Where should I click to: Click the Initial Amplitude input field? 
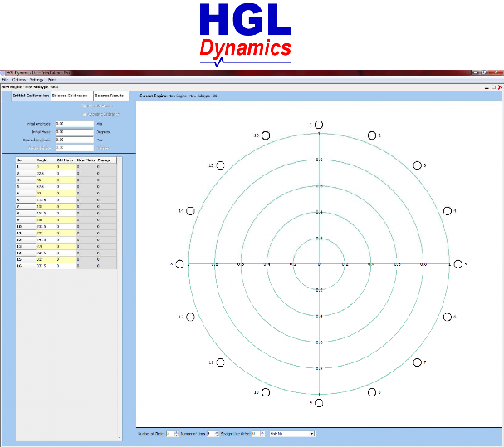(x=74, y=124)
